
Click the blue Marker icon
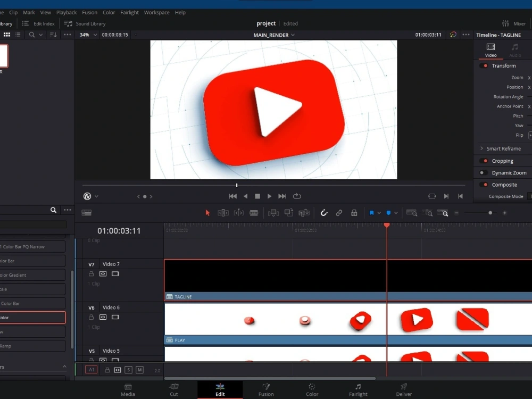pyautogui.click(x=388, y=213)
